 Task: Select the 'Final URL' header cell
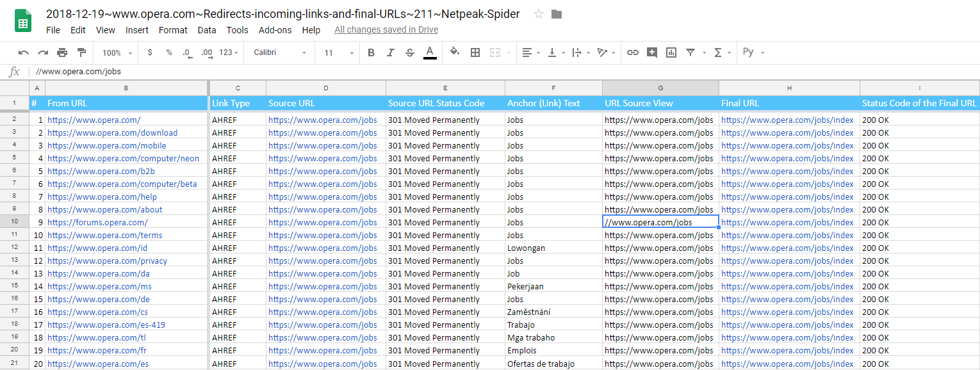click(789, 103)
